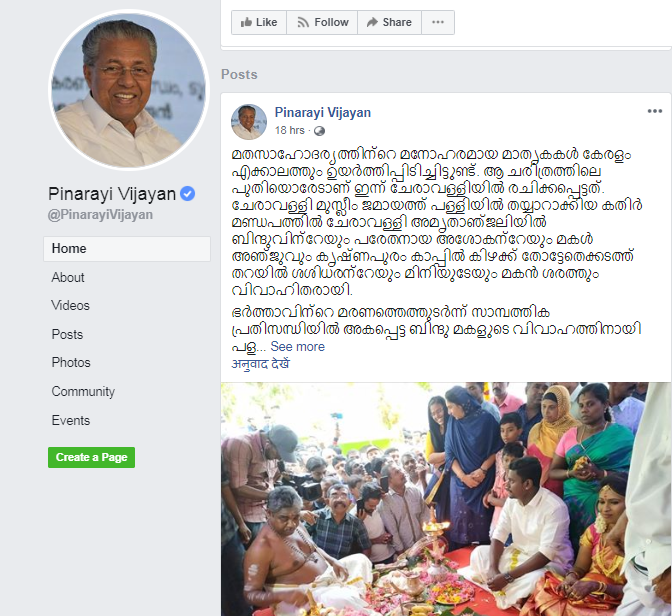Expand the post with See more
The height and width of the screenshot is (616, 672).
tap(297, 346)
